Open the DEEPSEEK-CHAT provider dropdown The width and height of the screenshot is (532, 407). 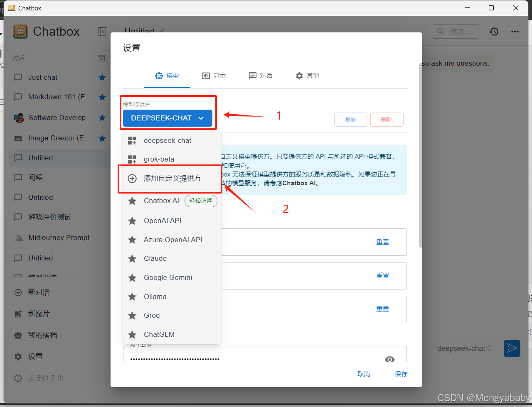tap(167, 118)
